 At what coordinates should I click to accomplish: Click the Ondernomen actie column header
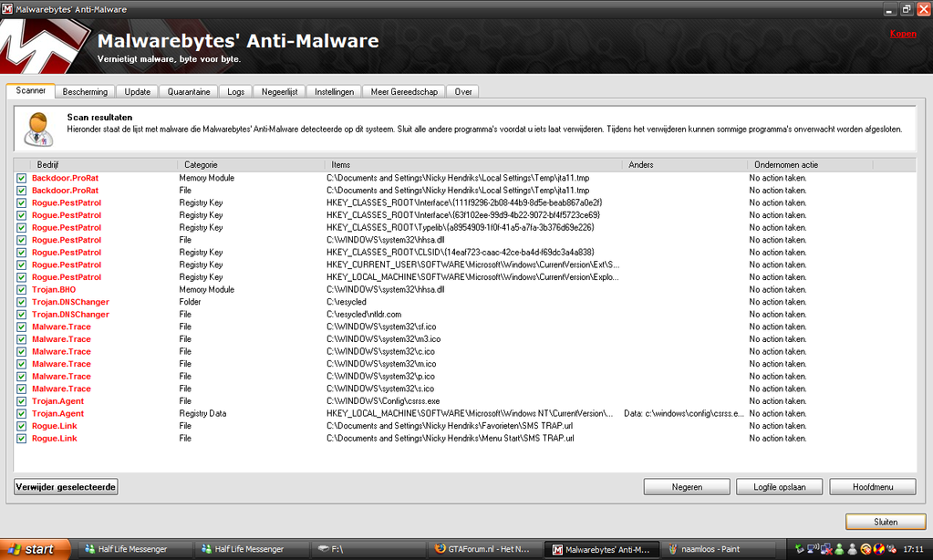(810, 165)
